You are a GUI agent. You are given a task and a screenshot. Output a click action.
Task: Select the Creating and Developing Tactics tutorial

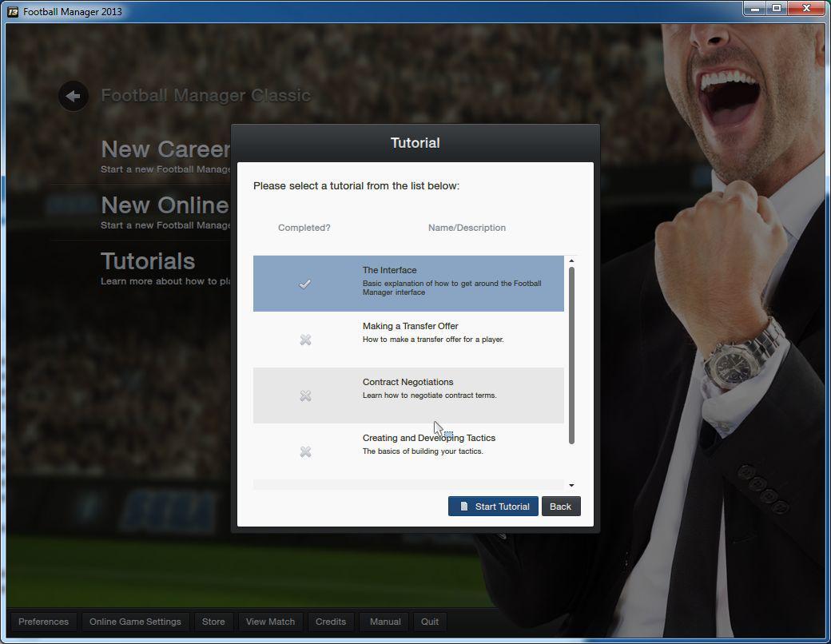(408, 451)
